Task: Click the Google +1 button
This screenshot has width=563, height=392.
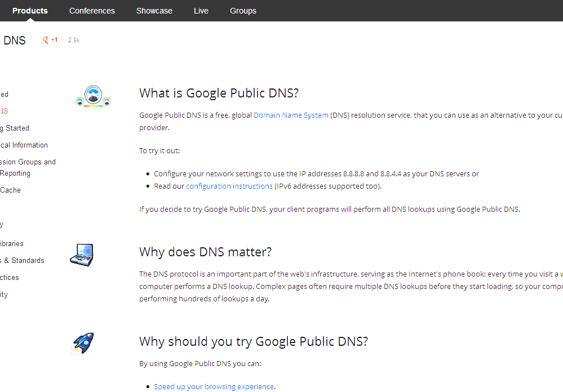Action: [x=51, y=40]
